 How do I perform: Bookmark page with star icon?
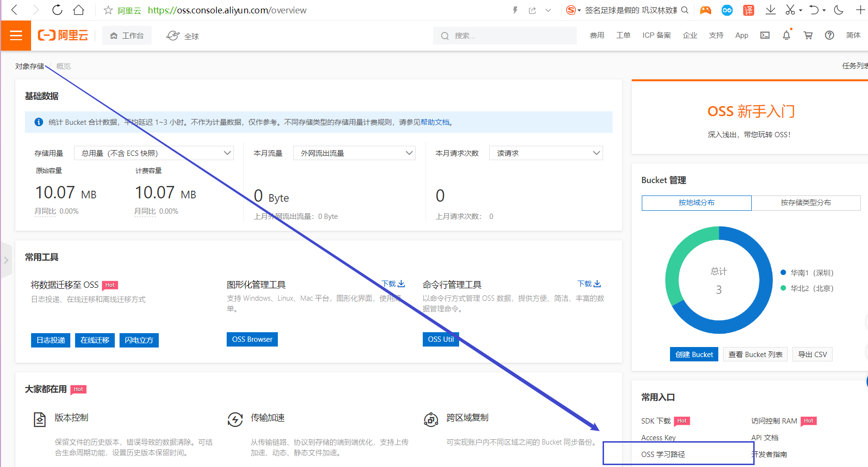click(109, 10)
